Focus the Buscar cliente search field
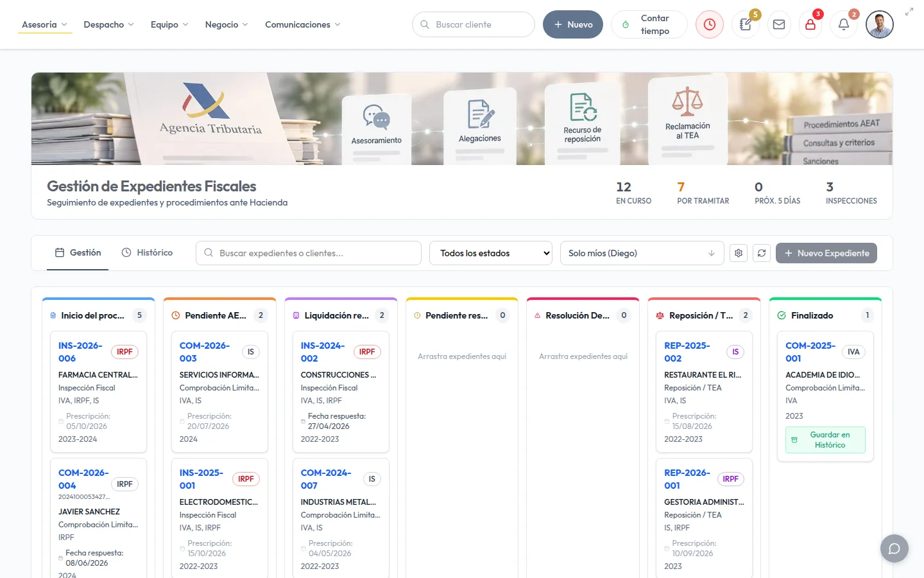Screen dimensions: 924x578 pos(474,24)
